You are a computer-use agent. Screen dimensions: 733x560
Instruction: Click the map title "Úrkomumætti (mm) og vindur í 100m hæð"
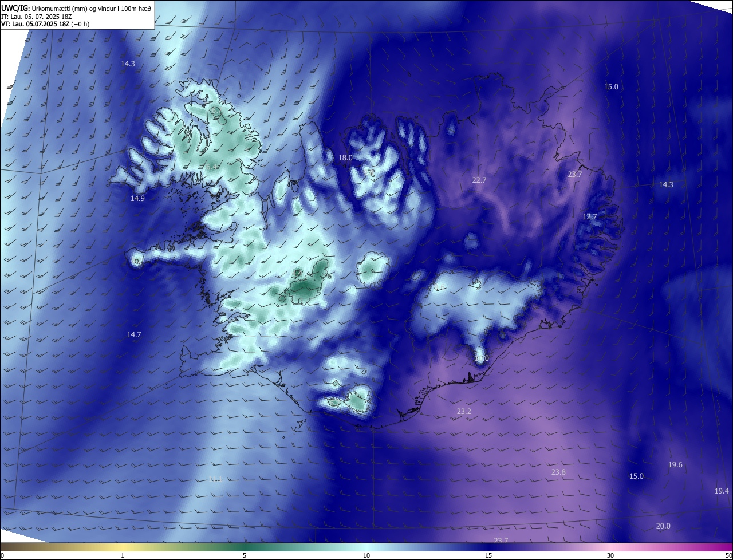pos(92,8)
